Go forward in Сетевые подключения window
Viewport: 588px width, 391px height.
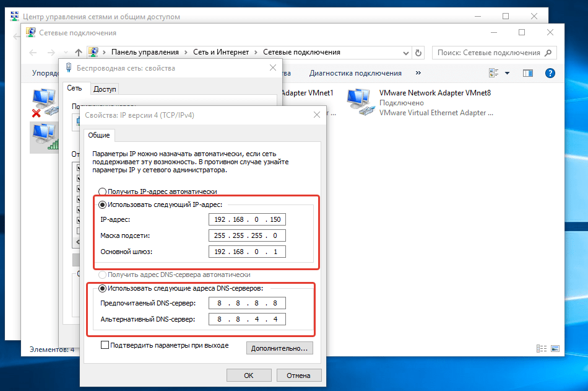coord(51,53)
